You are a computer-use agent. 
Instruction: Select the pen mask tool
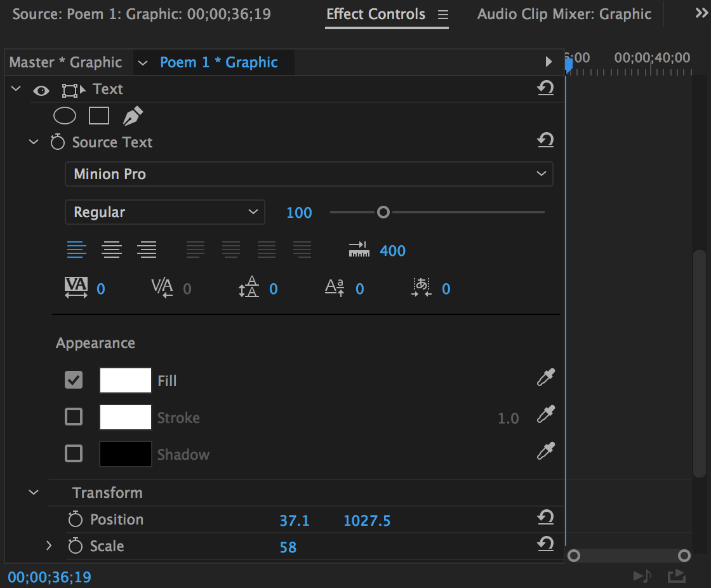(x=133, y=116)
